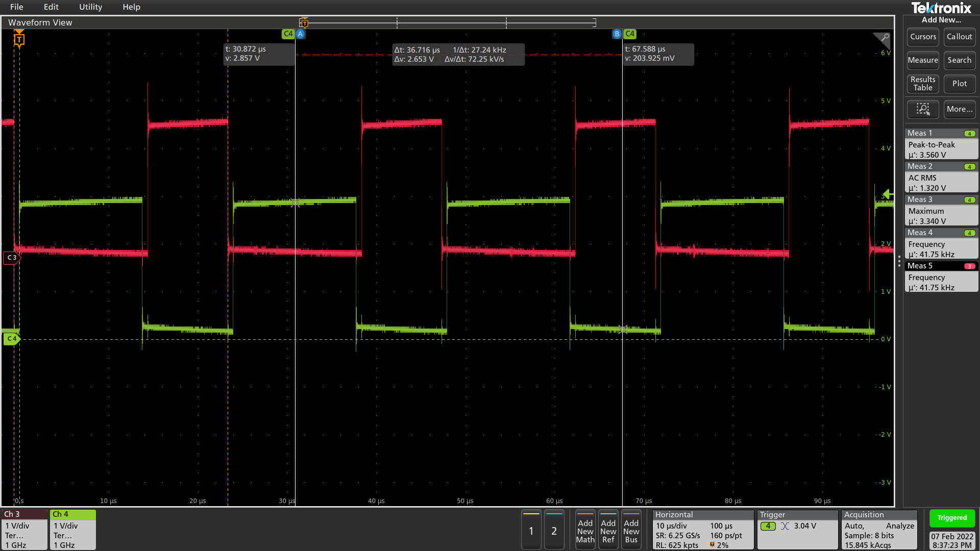Enable channel 1 button
Screen dimensions: 980x551
pyautogui.click(x=531, y=531)
